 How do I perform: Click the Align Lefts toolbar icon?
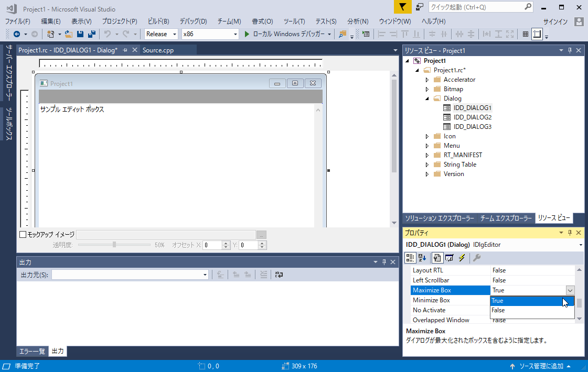(x=382, y=34)
